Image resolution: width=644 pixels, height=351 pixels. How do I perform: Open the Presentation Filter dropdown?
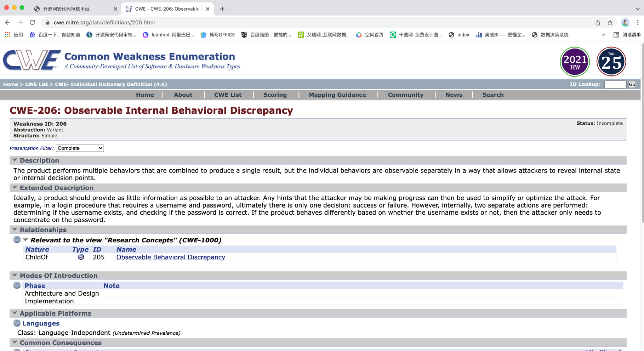coord(80,148)
